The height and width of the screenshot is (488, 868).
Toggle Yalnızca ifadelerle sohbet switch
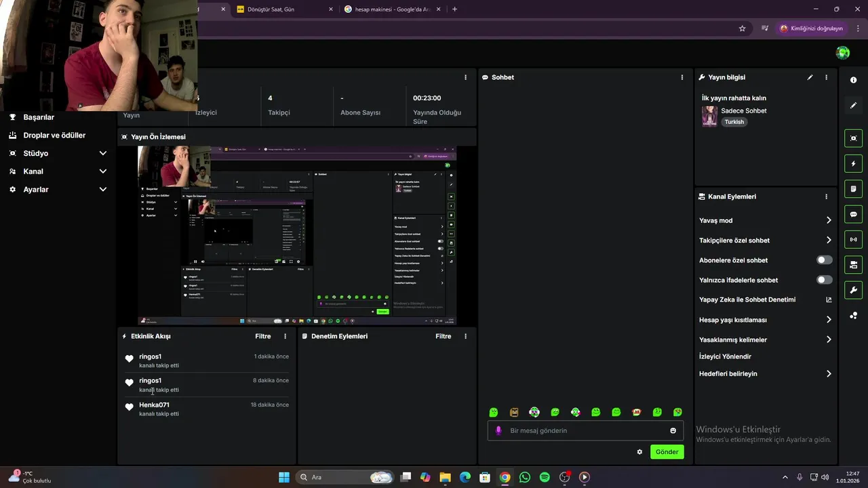coord(824,280)
